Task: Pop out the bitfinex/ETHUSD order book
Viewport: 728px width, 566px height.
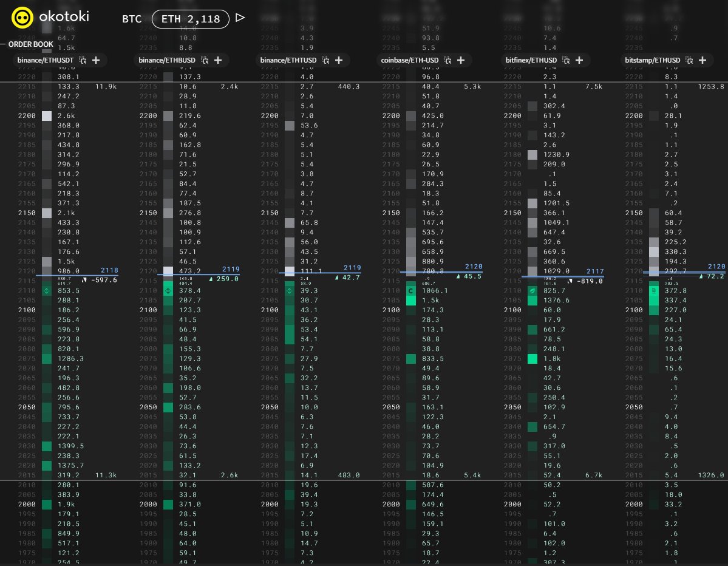Action: pos(567,61)
